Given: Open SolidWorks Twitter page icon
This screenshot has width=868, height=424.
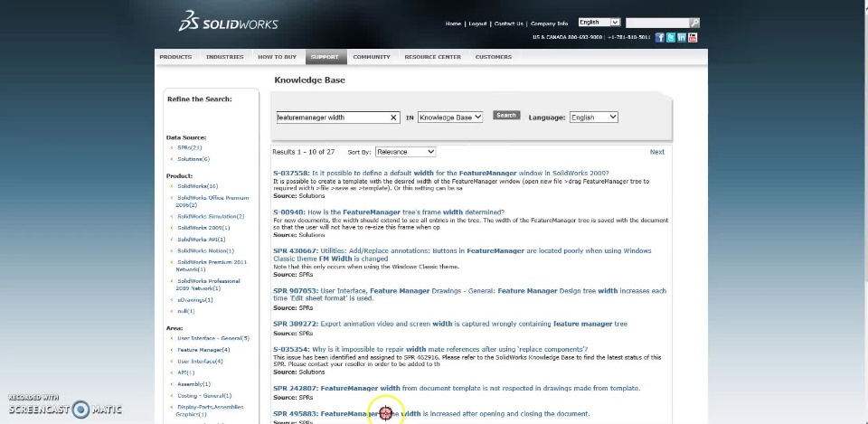Looking at the screenshot, I should coord(670,38).
